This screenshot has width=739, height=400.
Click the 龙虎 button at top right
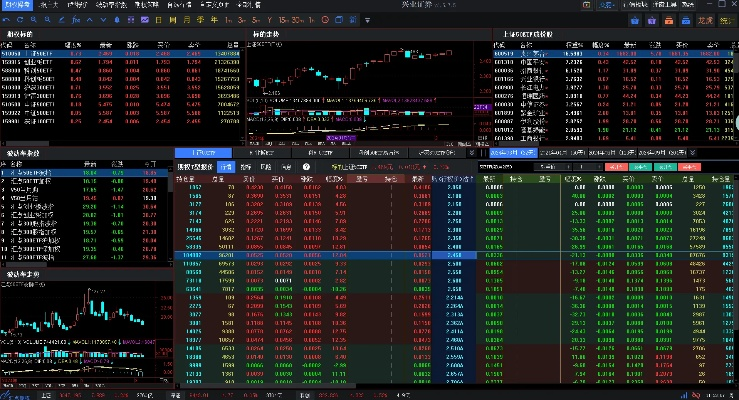pos(705,20)
